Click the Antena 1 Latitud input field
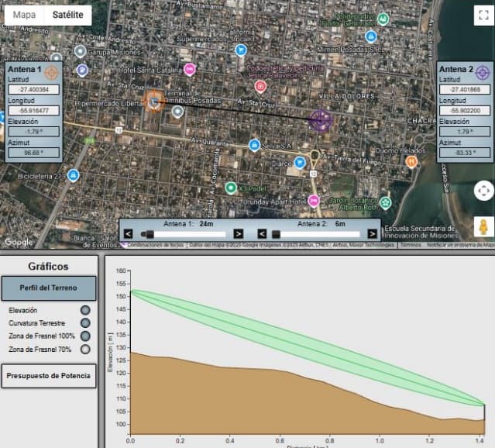Viewport: 495px width, 448px height. coord(34,89)
